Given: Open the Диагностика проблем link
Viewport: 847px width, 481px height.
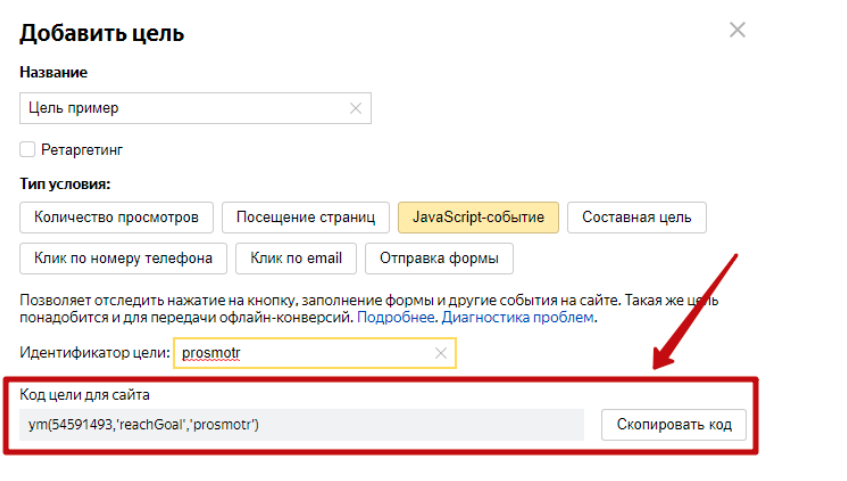Looking at the screenshot, I should 517,317.
